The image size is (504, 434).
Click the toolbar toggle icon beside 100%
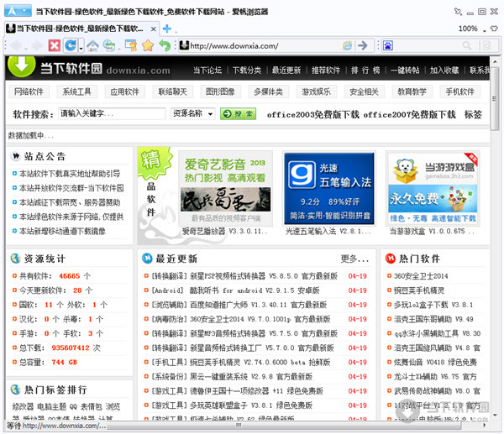click(x=494, y=29)
